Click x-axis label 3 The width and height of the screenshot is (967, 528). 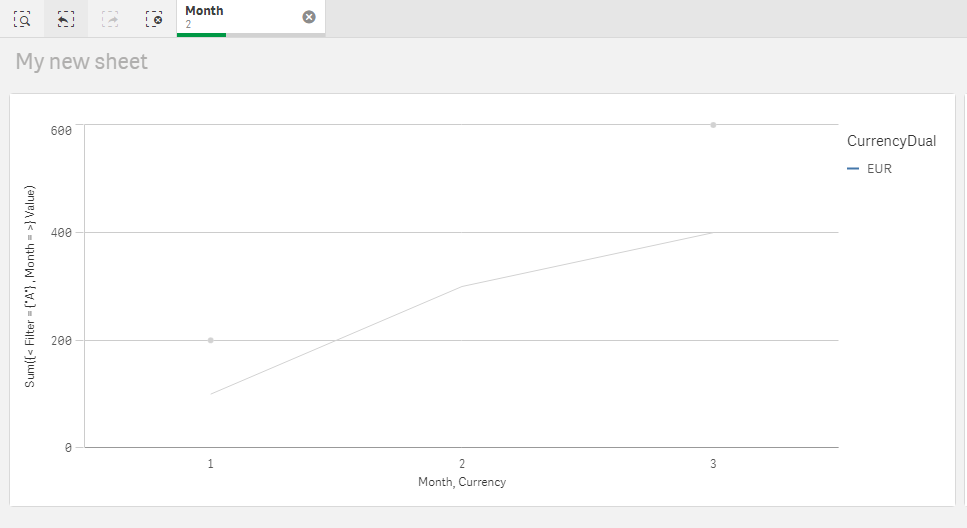pyautogui.click(x=713, y=464)
